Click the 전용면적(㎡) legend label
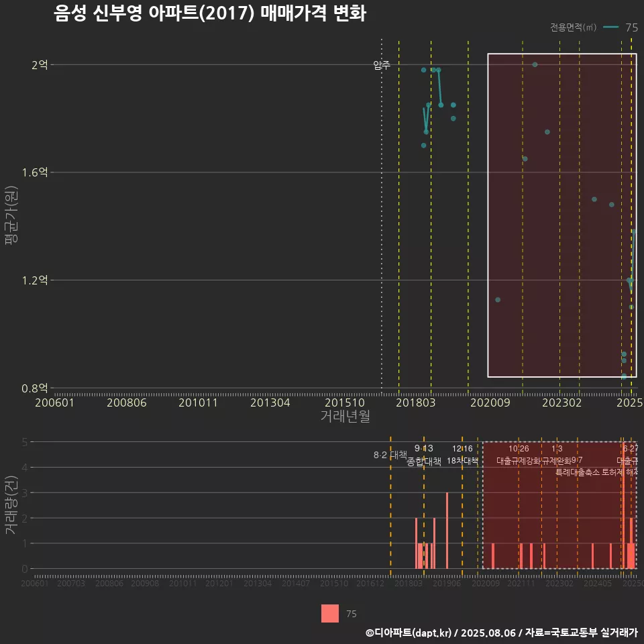 tap(573, 27)
